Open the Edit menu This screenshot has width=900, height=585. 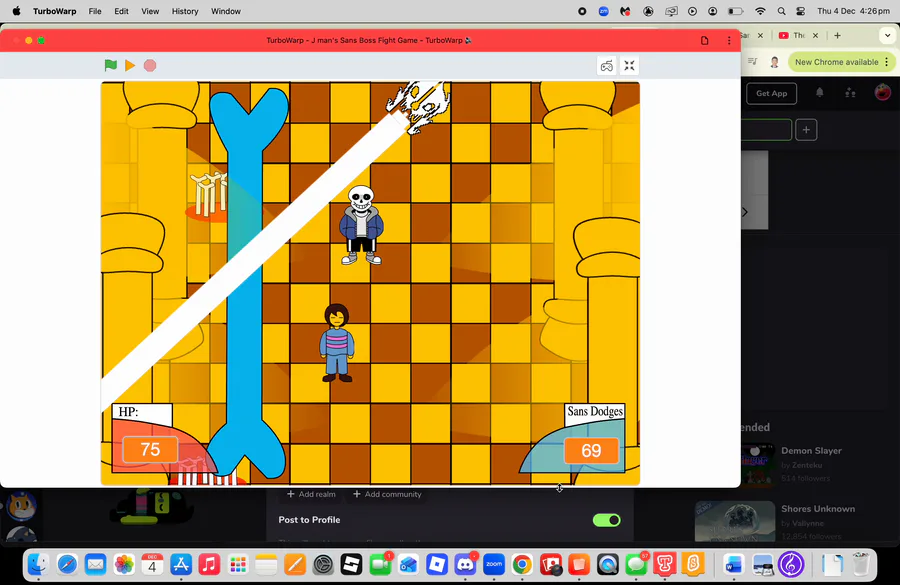pos(121,11)
